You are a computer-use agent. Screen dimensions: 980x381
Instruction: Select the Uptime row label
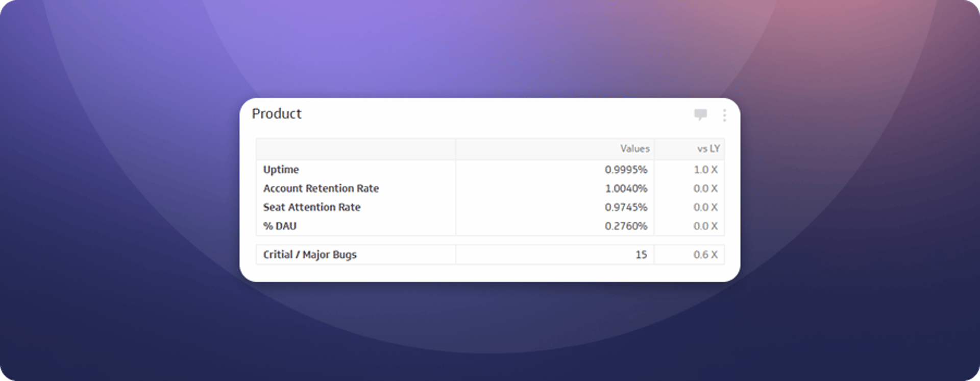(x=281, y=170)
